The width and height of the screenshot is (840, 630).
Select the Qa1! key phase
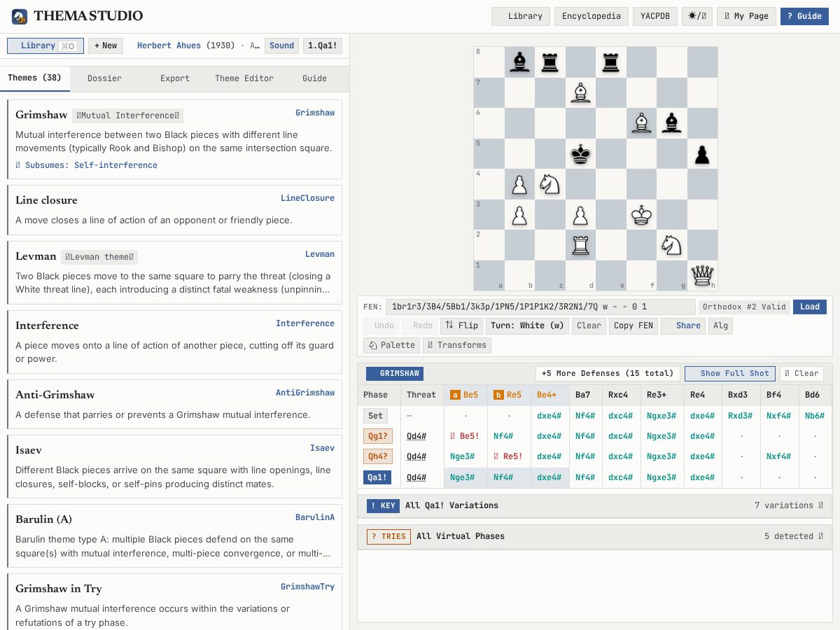tap(377, 477)
